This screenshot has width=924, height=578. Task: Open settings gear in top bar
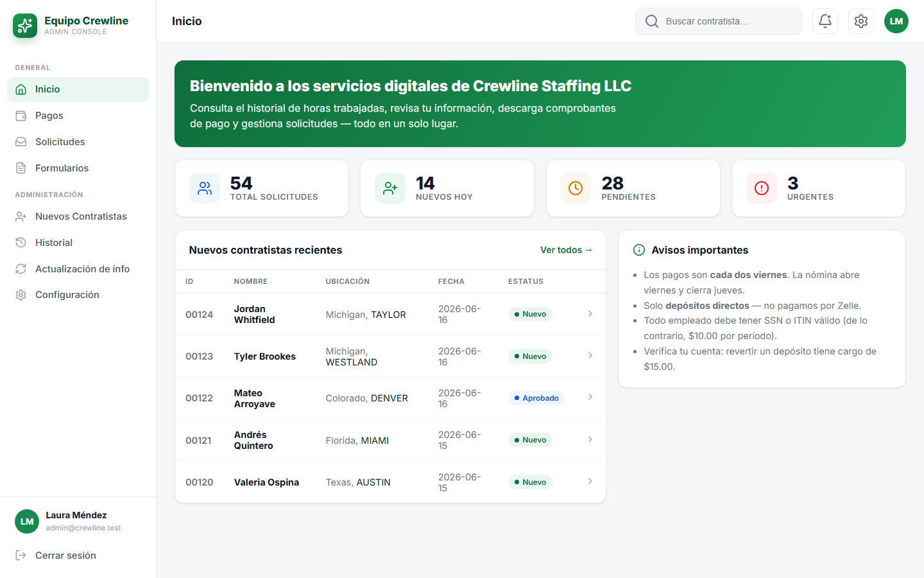coord(861,21)
